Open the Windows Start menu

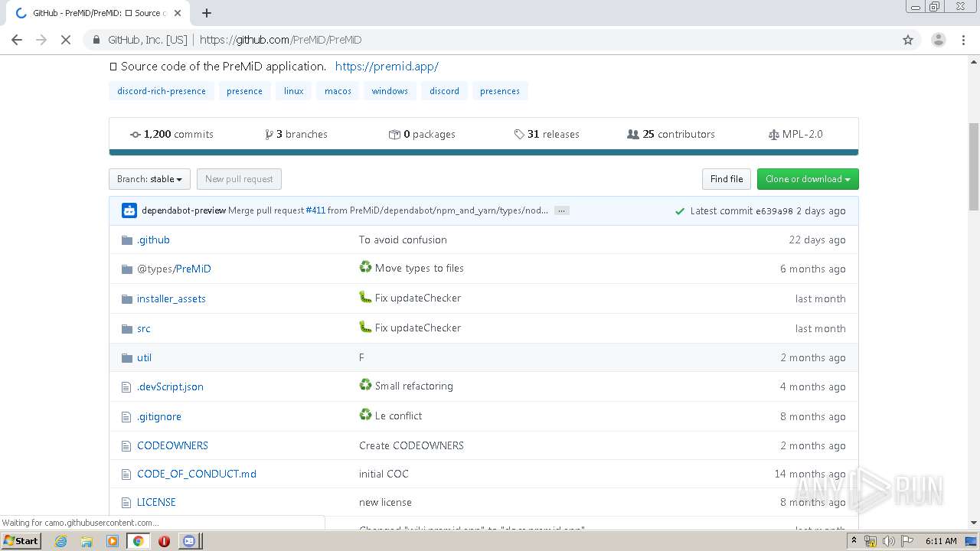(21, 541)
